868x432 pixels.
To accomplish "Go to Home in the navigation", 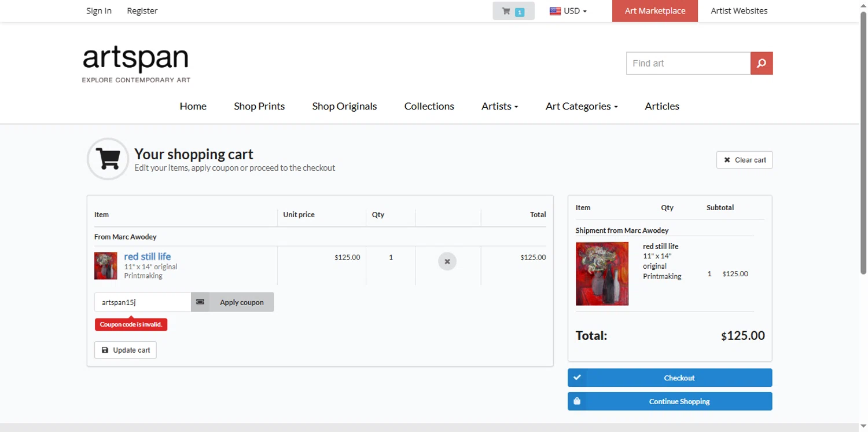I will (193, 106).
